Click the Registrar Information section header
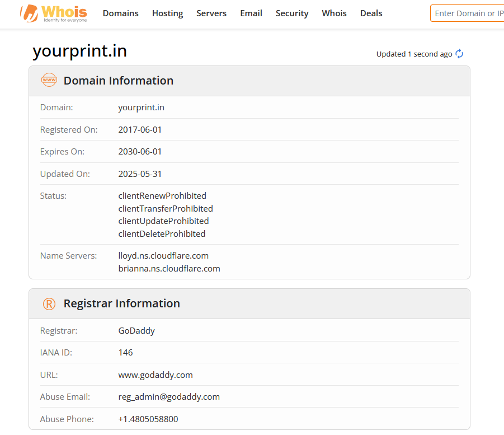Image resolution: width=504 pixels, height=435 pixels. [x=249, y=304]
